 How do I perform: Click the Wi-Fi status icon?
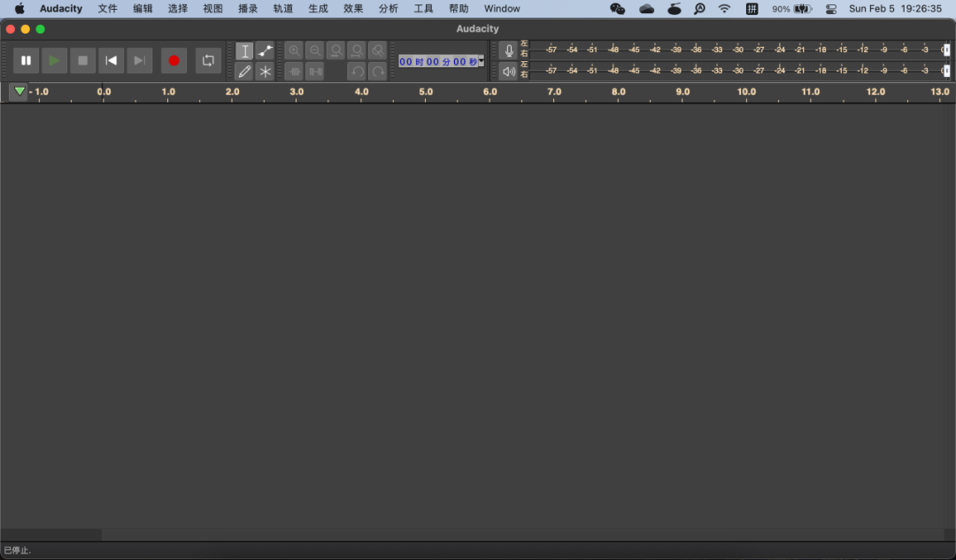[724, 9]
